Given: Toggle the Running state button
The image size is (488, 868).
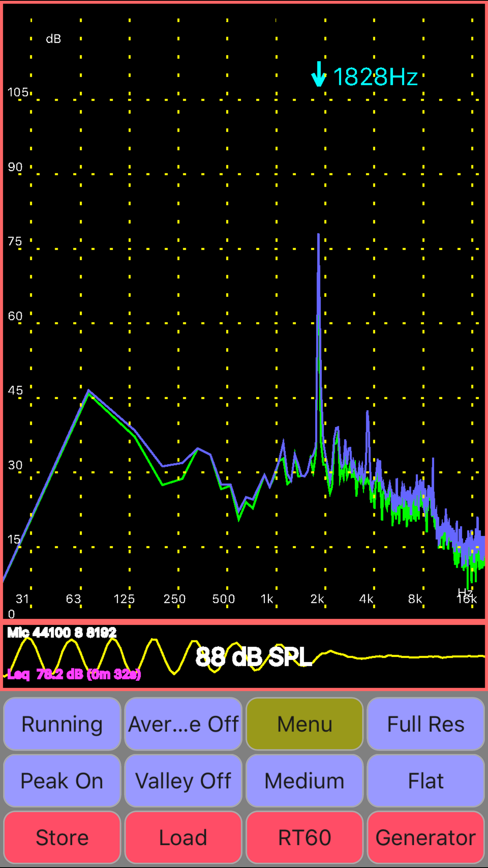Looking at the screenshot, I should 62,724.
